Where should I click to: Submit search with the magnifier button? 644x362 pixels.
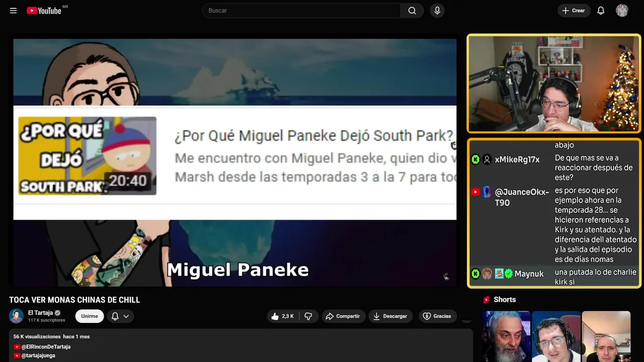[412, 11]
